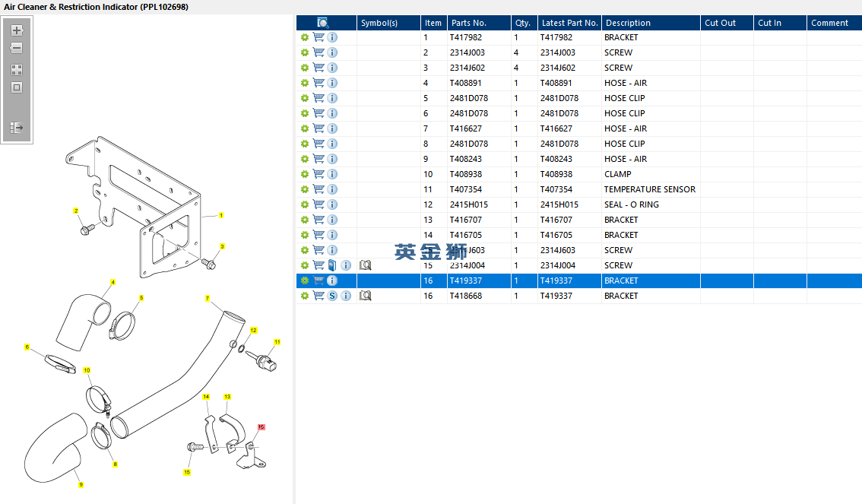Open info for highlighted T419337 BRACKET
Image resolution: width=862 pixels, height=504 pixels.
332,281
